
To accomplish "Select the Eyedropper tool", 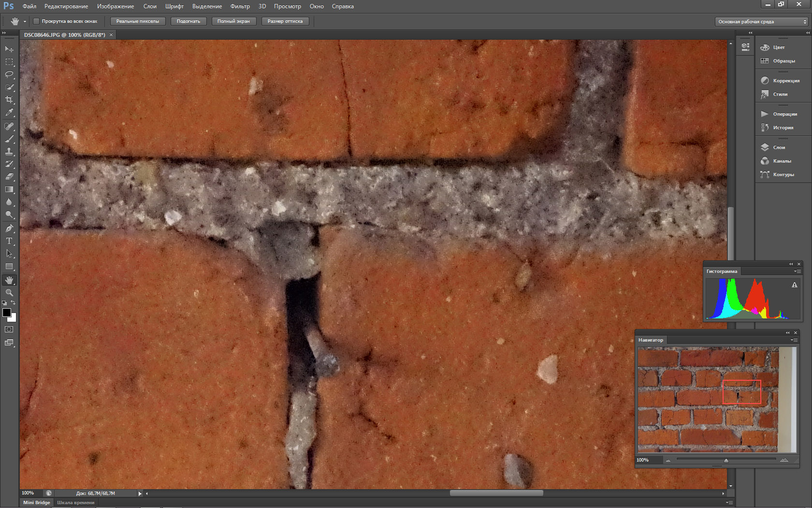I will click(x=9, y=112).
